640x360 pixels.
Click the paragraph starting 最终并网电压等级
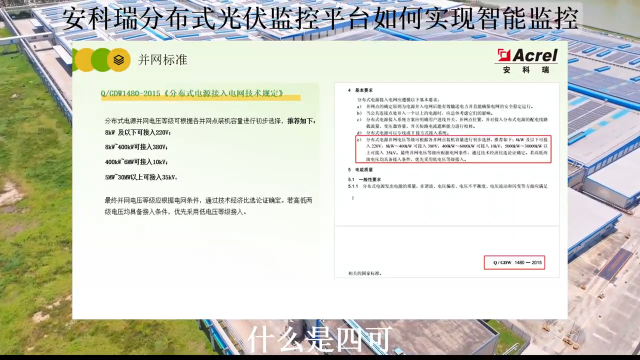(208, 206)
